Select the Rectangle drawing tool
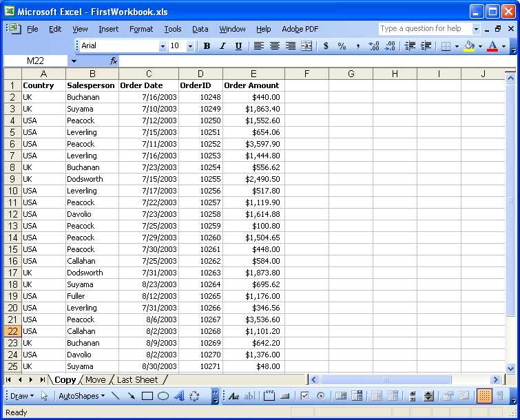The width and height of the screenshot is (520, 420). coord(147,396)
